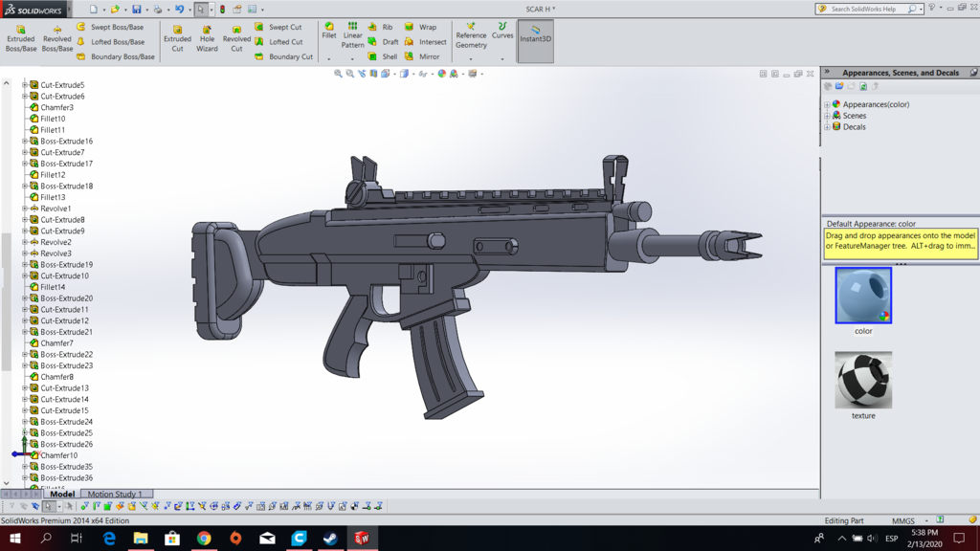The height and width of the screenshot is (551, 980).
Task: Click the Lofted Boss/Base tool
Action: coord(111,42)
